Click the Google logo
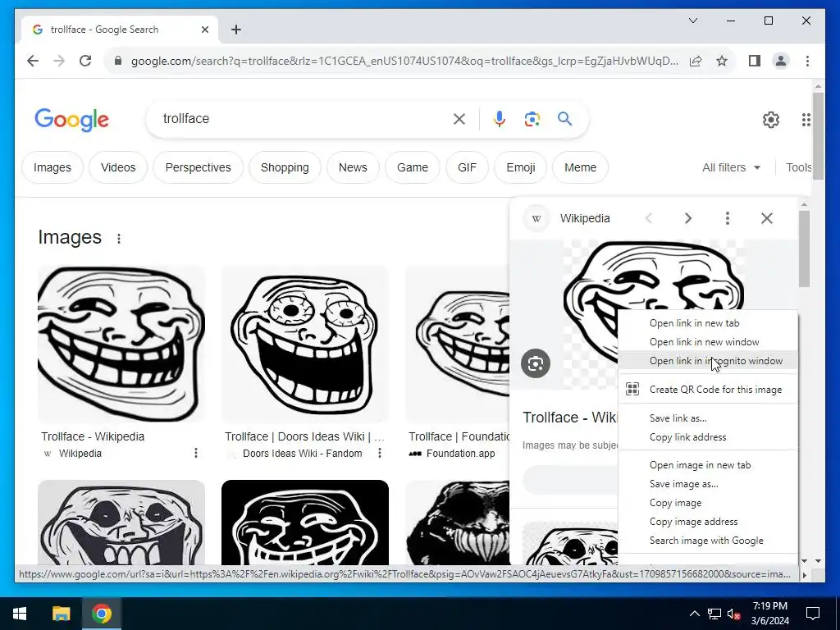Viewport: 840px width, 630px height. click(x=72, y=120)
